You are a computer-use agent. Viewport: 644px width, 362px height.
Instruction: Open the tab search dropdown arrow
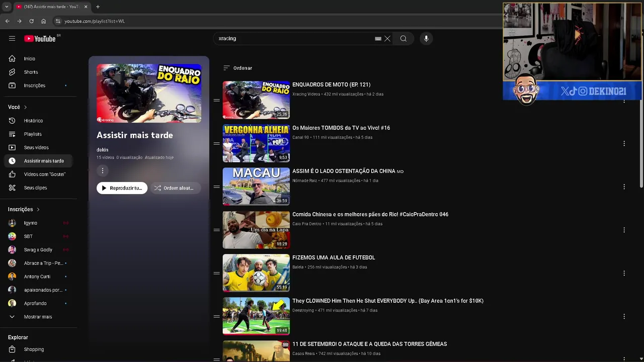pyautogui.click(x=7, y=7)
